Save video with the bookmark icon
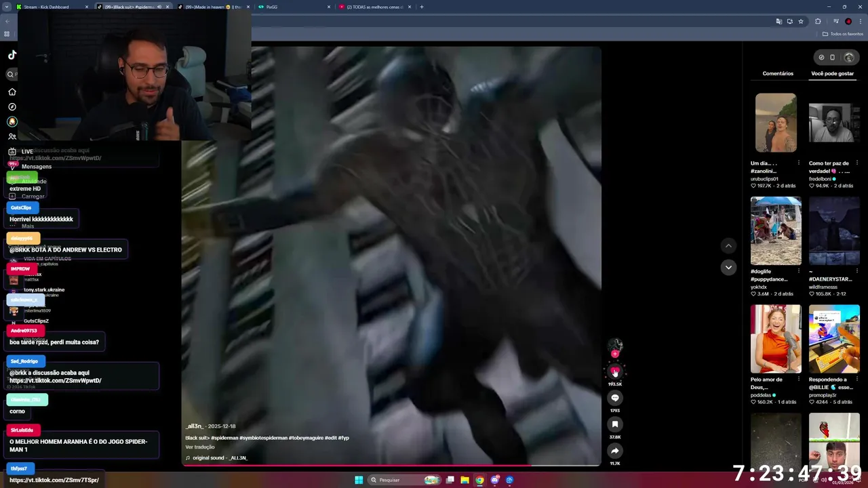The width and height of the screenshot is (868, 488). pyautogui.click(x=615, y=424)
